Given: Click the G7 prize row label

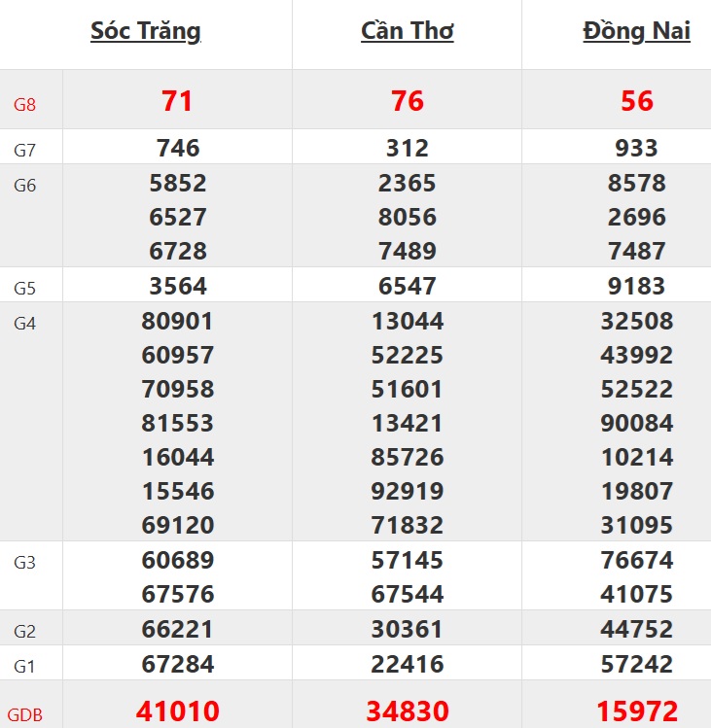Looking at the screenshot, I should click(x=25, y=151).
